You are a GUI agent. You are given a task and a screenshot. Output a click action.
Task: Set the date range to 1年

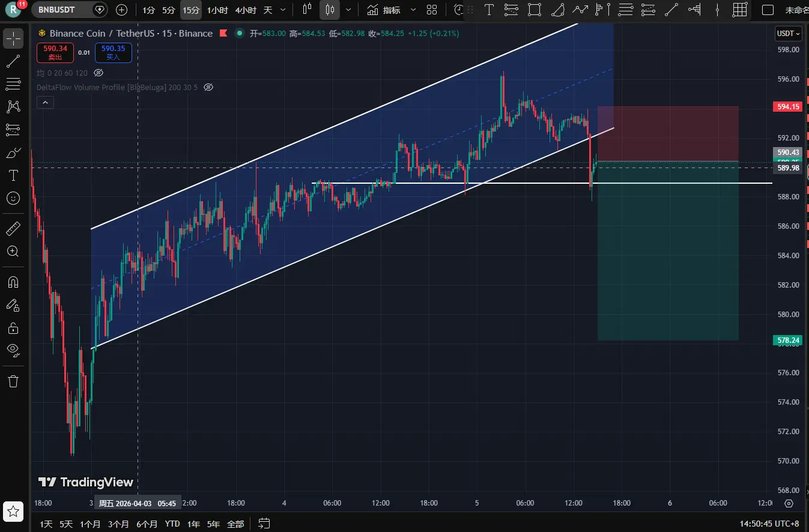193,524
